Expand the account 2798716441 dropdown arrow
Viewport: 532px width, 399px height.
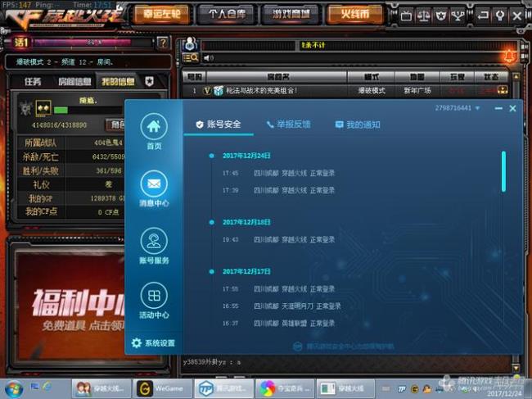pyautogui.click(x=477, y=108)
